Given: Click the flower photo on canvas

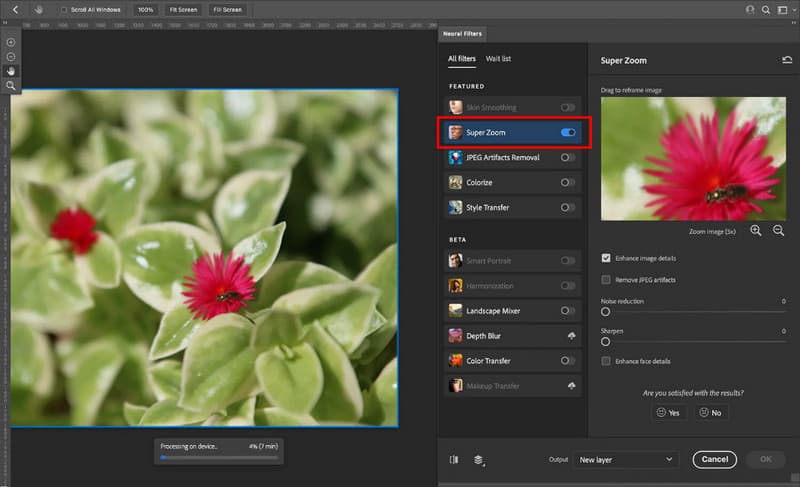Looking at the screenshot, I should [205, 258].
